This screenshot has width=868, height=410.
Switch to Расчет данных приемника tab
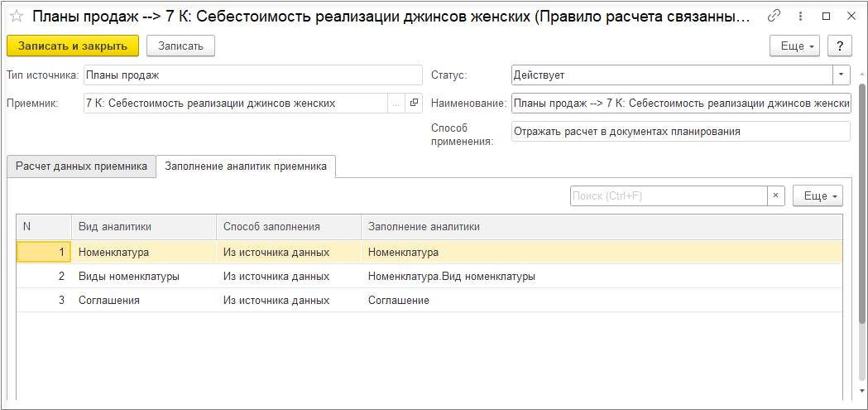point(81,166)
